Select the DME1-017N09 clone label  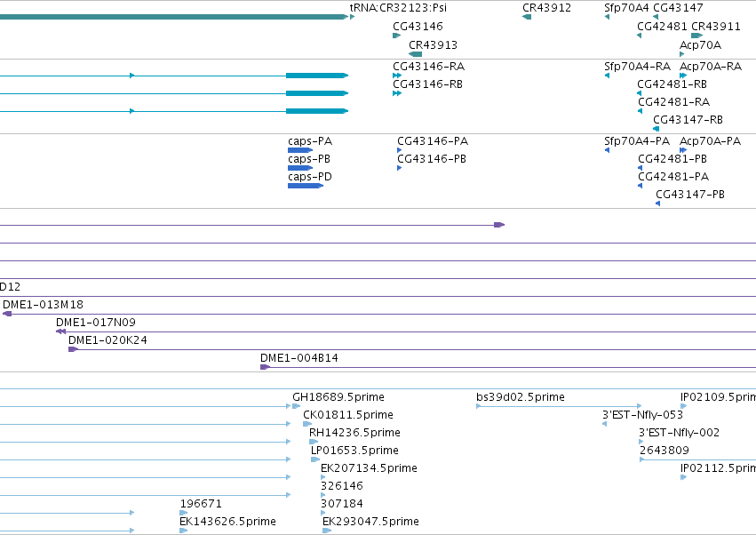96,323
